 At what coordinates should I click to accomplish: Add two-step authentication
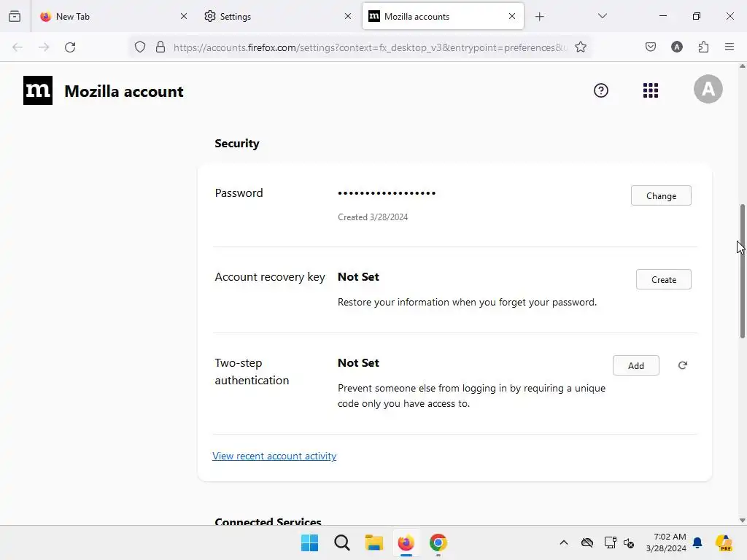(635, 365)
